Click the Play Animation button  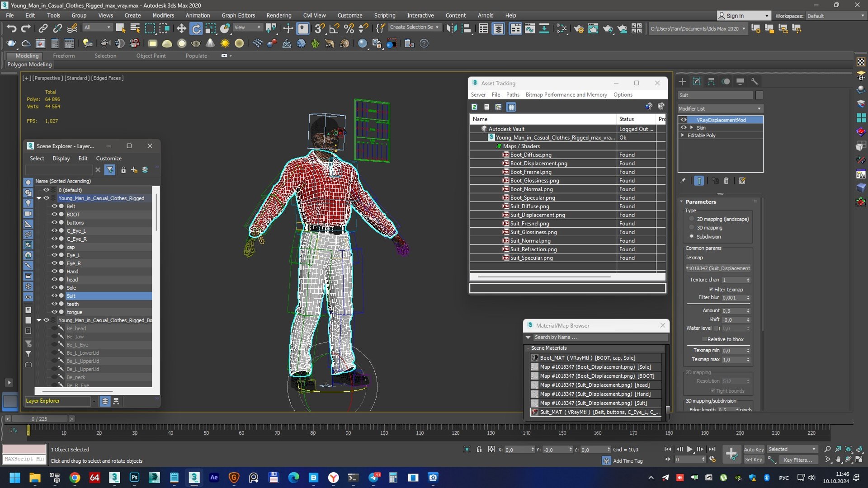689,449
